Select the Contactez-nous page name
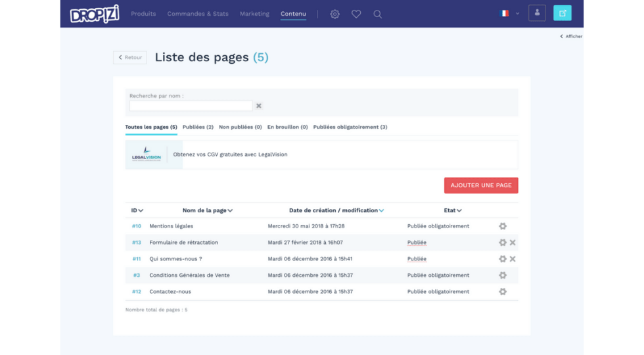The image size is (644, 355). click(x=170, y=292)
